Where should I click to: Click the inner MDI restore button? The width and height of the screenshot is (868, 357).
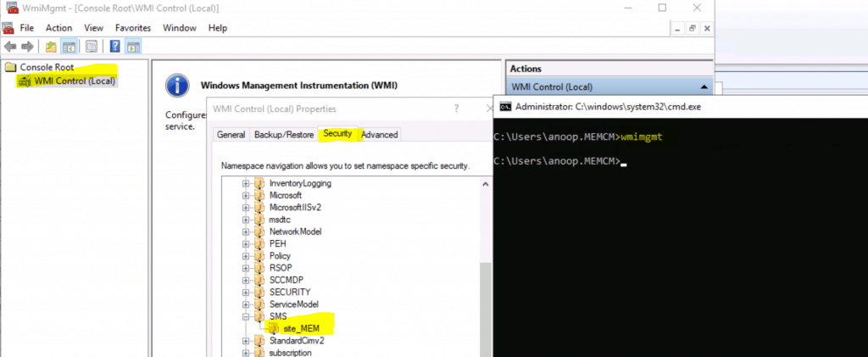(692, 28)
